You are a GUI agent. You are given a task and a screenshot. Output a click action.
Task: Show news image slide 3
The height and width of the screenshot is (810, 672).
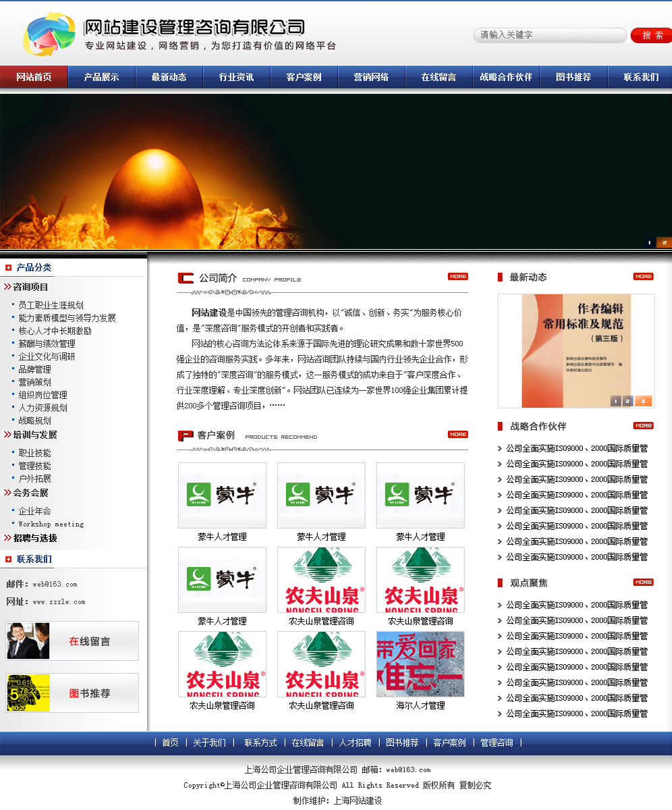pos(643,401)
